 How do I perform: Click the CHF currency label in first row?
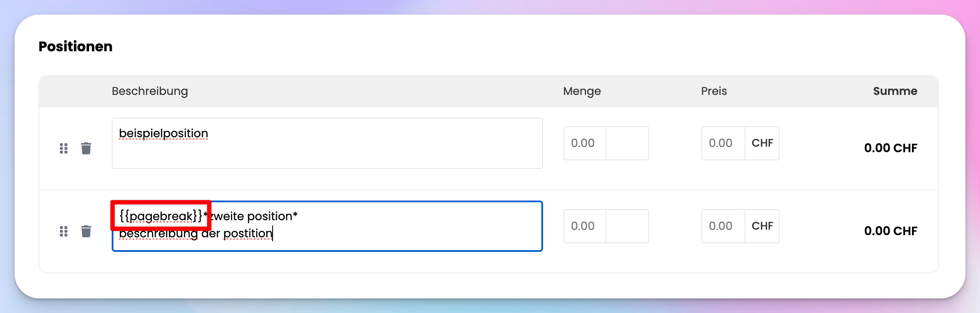[762, 143]
